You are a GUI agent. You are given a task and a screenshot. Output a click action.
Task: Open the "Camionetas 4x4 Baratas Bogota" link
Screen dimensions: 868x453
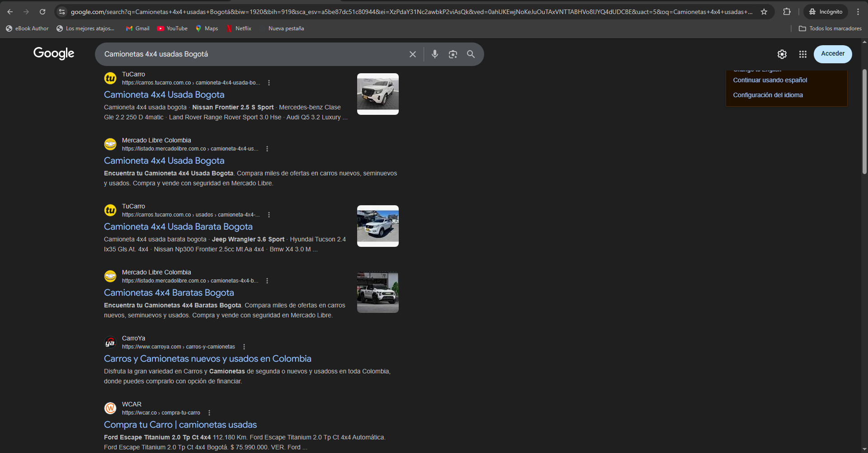(x=169, y=293)
